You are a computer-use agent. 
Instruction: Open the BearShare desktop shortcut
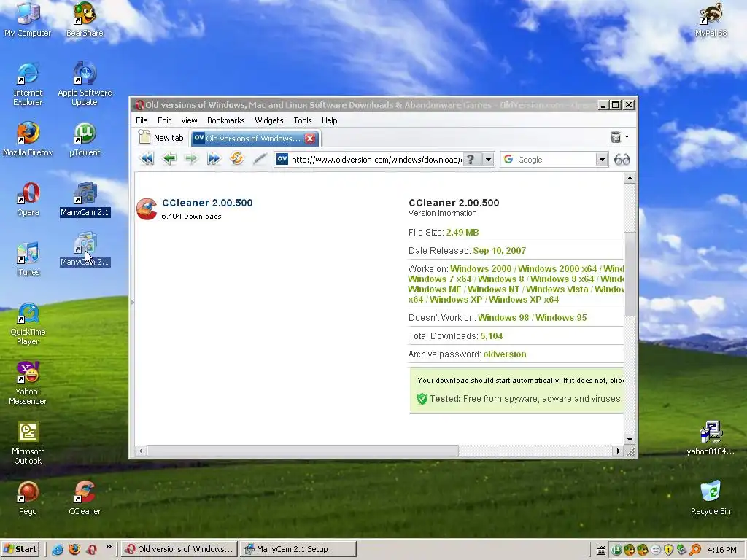point(85,19)
